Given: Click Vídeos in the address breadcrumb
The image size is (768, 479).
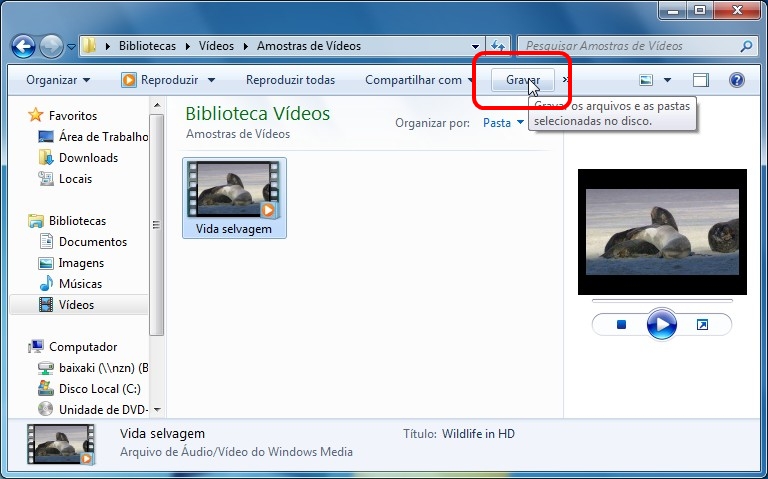Looking at the screenshot, I should click(216, 46).
